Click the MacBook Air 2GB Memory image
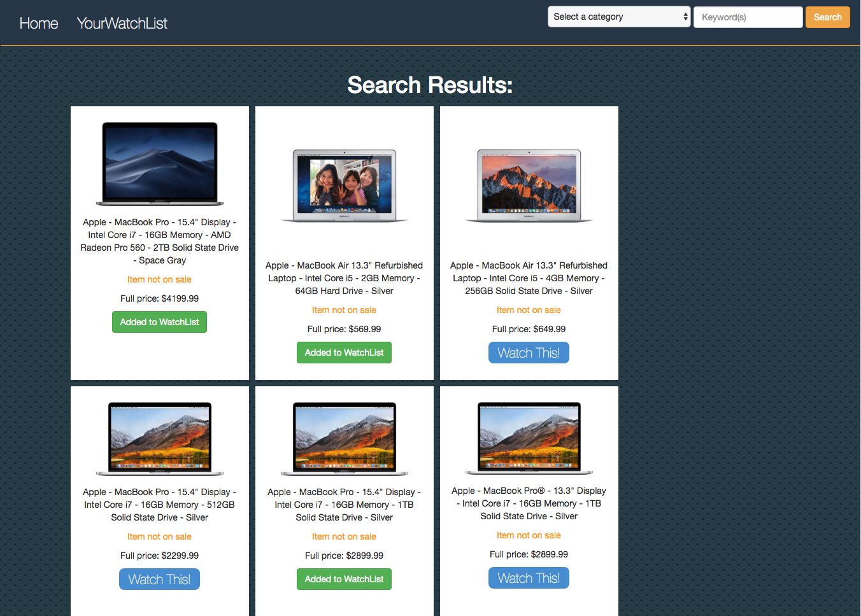861x616 pixels. coord(345,186)
